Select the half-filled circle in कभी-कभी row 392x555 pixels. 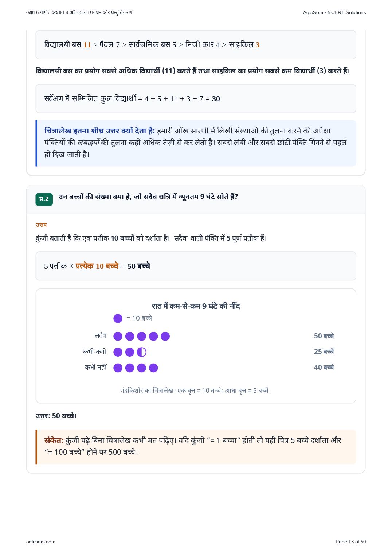tap(142, 352)
